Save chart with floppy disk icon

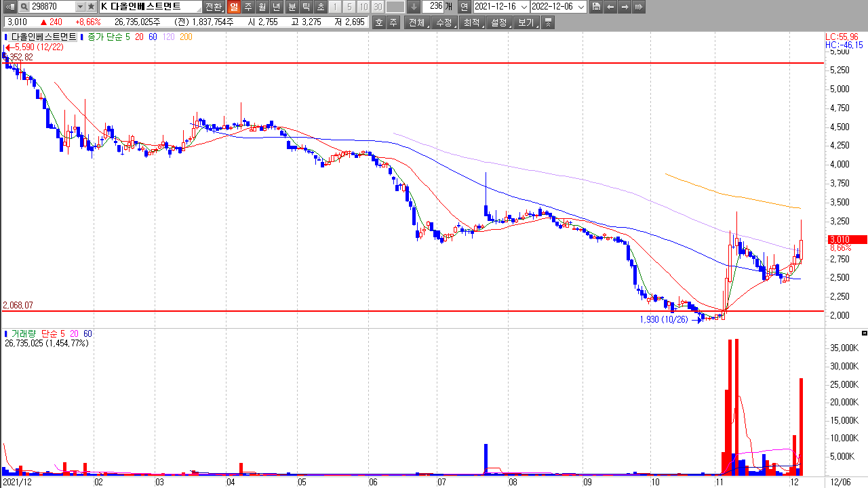(x=596, y=7)
